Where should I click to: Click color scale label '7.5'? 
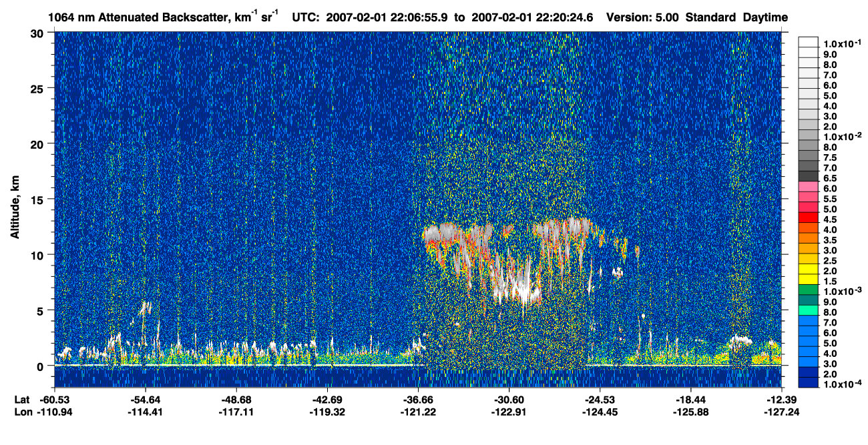(830, 157)
